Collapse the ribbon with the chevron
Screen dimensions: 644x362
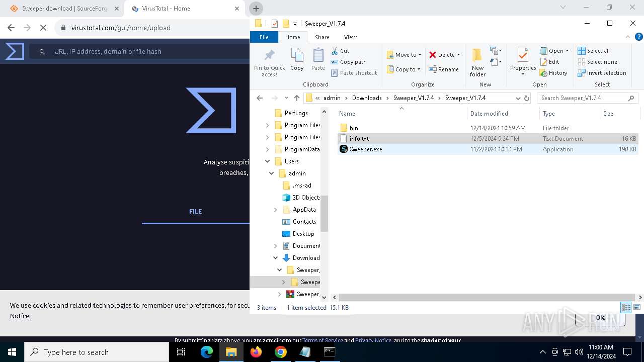click(627, 37)
